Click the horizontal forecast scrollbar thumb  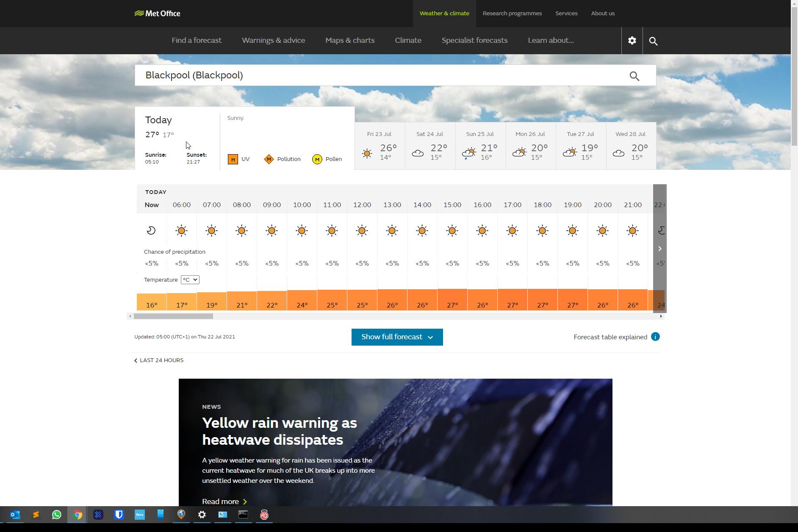173,316
